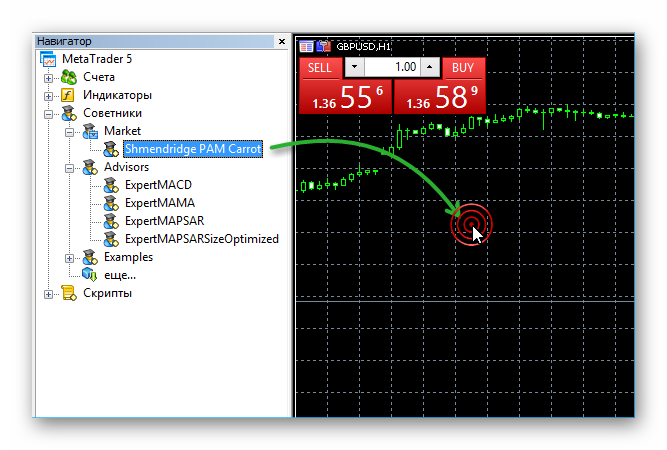Expand the Индикаторы tree node

pos(48,96)
